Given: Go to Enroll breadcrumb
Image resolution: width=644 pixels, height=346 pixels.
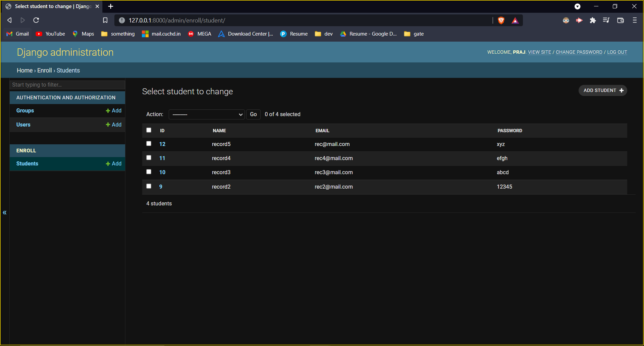Looking at the screenshot, I should coord(45,70).
